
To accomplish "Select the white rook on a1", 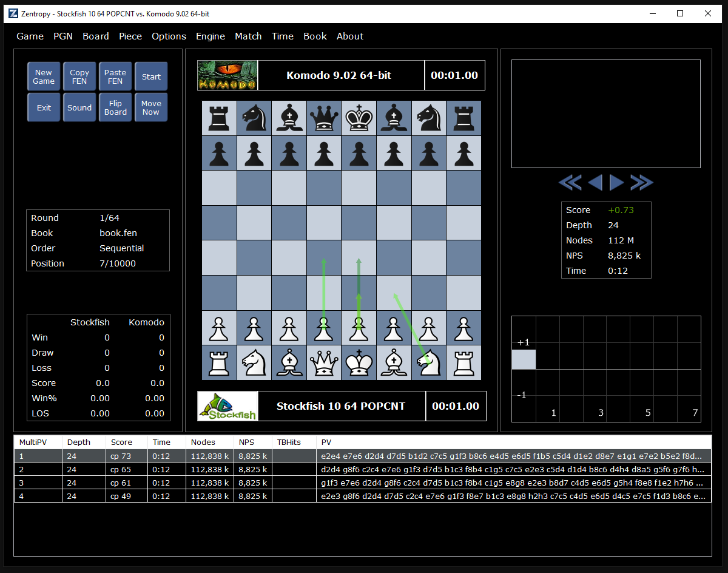I will [x=219, y=363].
